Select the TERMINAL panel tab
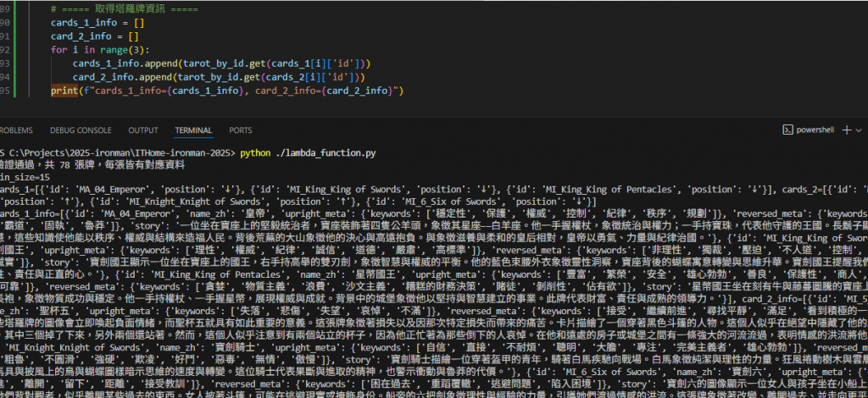 coord(194,130)
